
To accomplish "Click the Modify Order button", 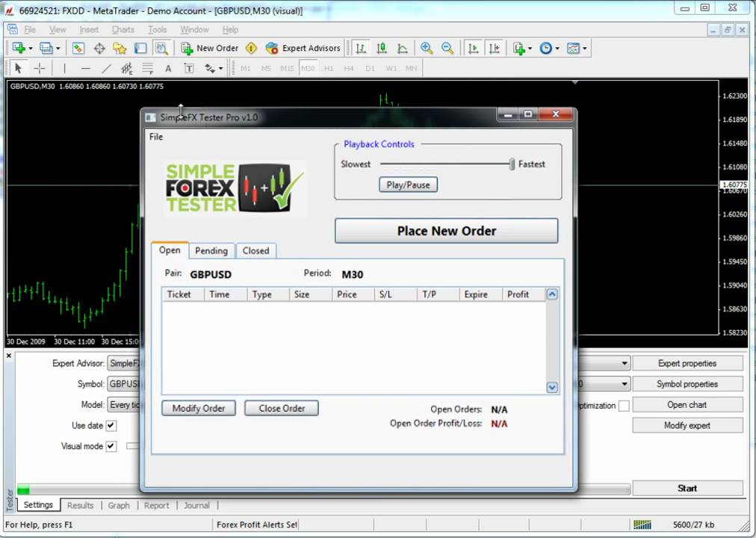I will [x=199, y=408].
